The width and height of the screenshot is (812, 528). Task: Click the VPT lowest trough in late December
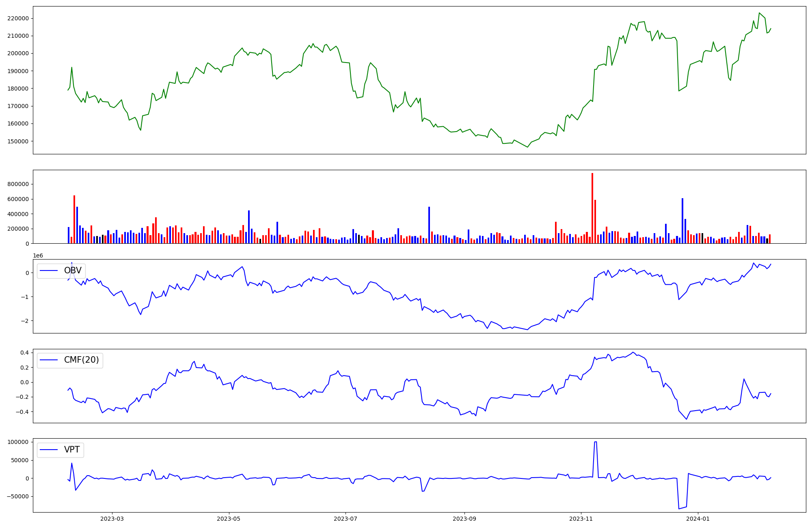[679, 509]
